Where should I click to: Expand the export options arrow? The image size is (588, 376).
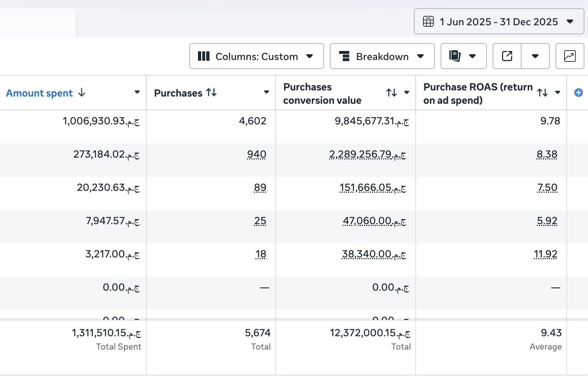click(535, 56)
